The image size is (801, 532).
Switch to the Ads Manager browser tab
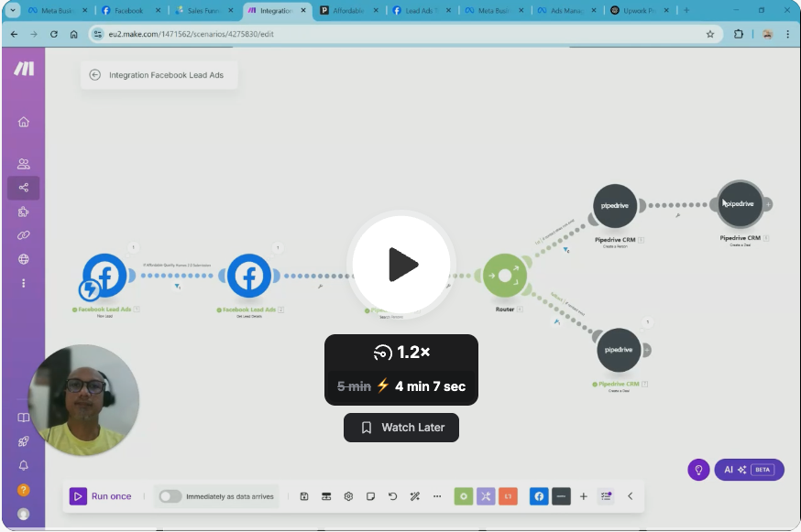click(566, 10)
